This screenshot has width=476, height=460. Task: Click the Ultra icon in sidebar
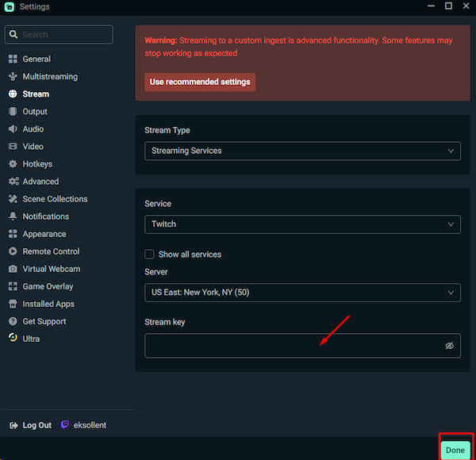coord(13,339)
